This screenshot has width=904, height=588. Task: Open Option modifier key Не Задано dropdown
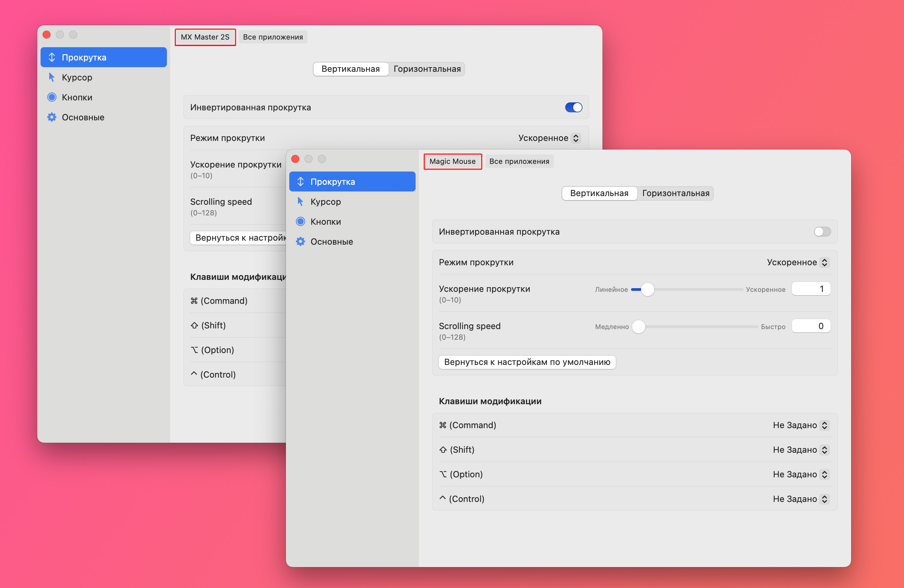(x=800, y=474)
